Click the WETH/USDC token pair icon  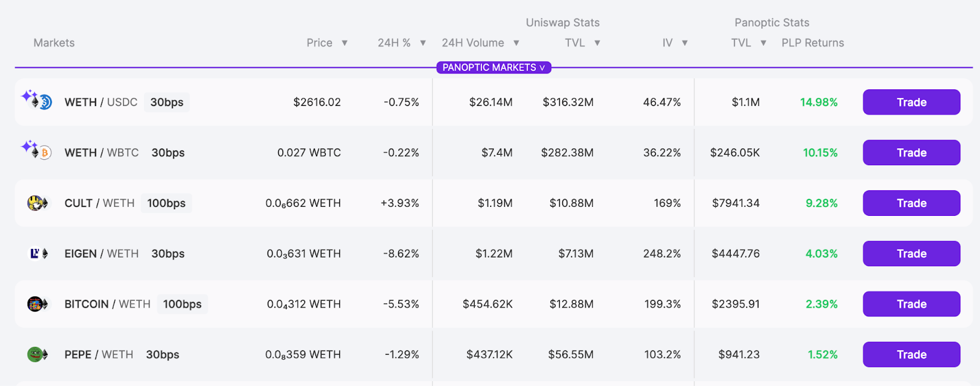pos(37,100)
